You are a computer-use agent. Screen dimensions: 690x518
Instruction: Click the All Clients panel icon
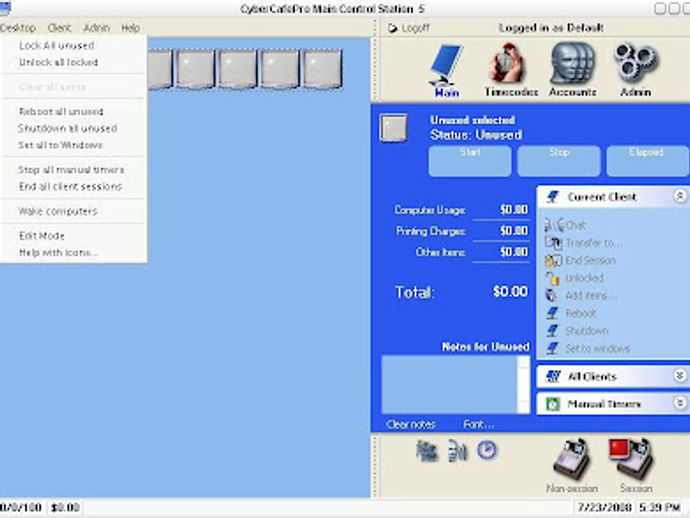click(x=553, y=377)
